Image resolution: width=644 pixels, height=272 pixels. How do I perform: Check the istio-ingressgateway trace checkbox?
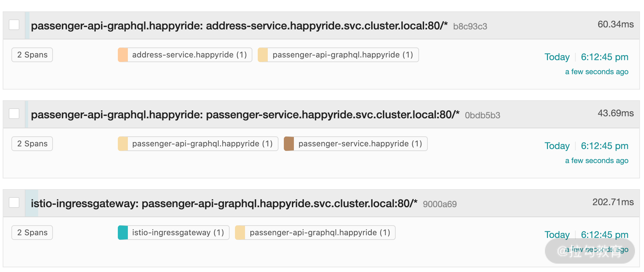pos(14,202)
